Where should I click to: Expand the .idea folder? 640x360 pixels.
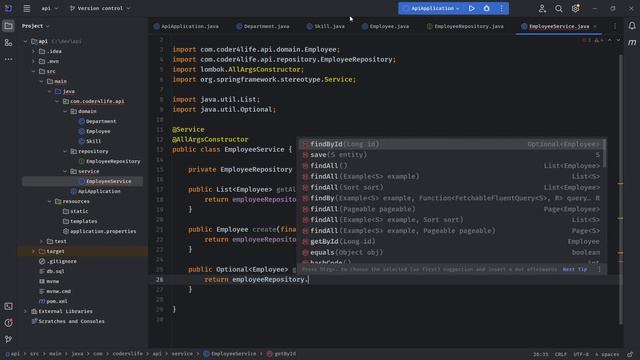tap(33, 51)
